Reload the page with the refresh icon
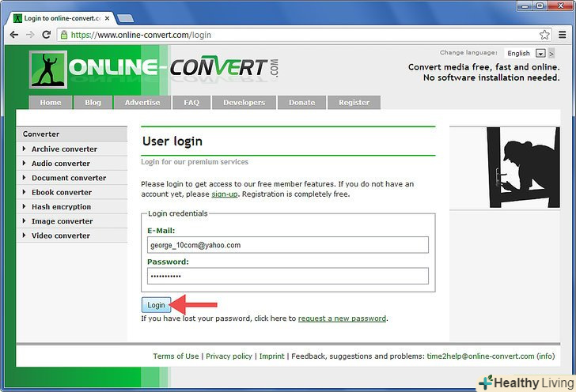The image size is (576, 392). point(46,35)
